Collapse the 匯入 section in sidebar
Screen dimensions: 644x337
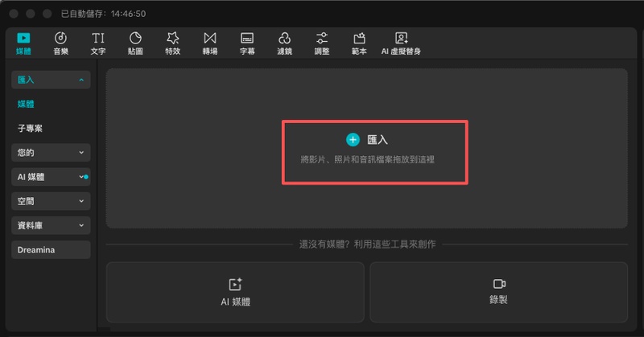[51, 80]
